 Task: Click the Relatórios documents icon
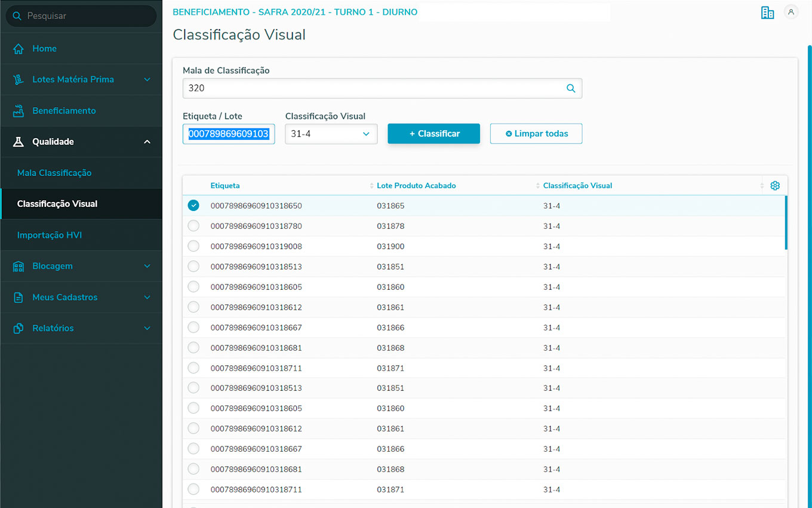click(x=19, y=328)
